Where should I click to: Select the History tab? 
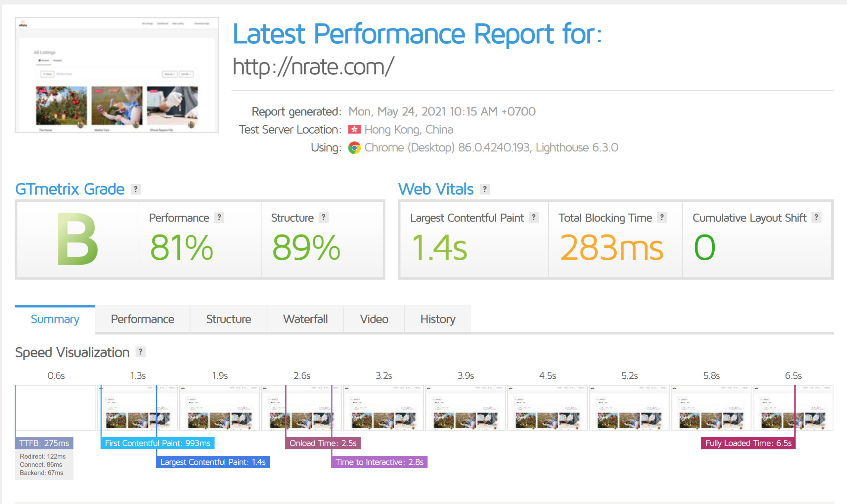[x=438, y=319]
